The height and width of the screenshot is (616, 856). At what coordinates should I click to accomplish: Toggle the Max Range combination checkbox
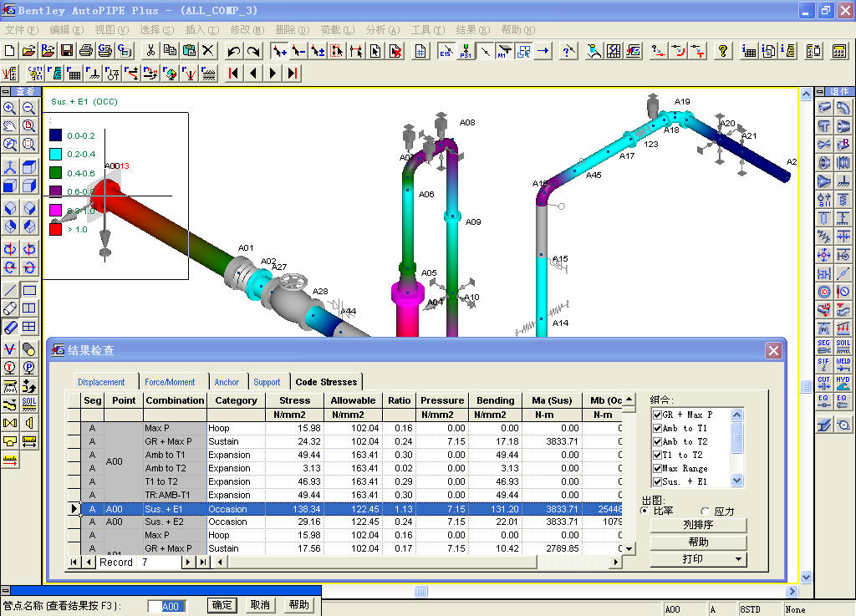click(x=656, y=468)
